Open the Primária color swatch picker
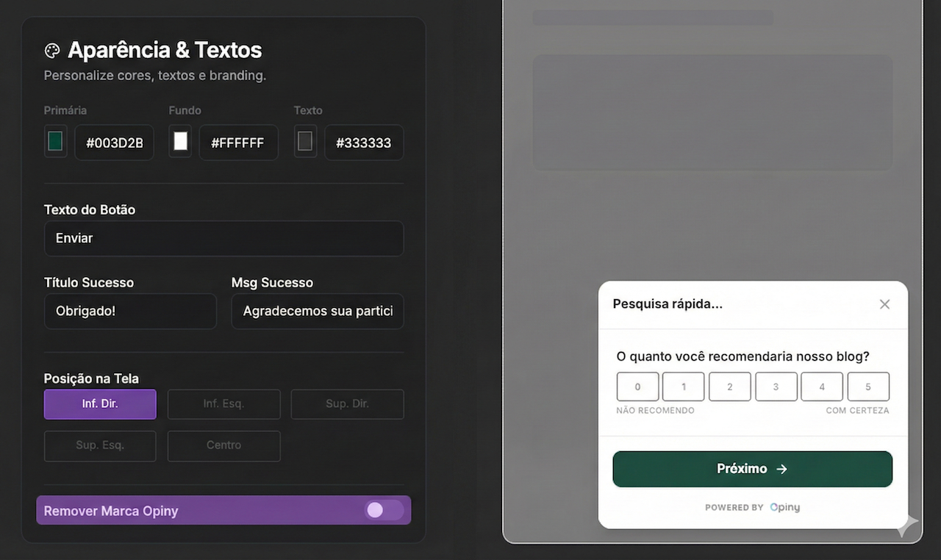This screenshot has height=560, width=941. pyautogui.click(x=55, y=142)
